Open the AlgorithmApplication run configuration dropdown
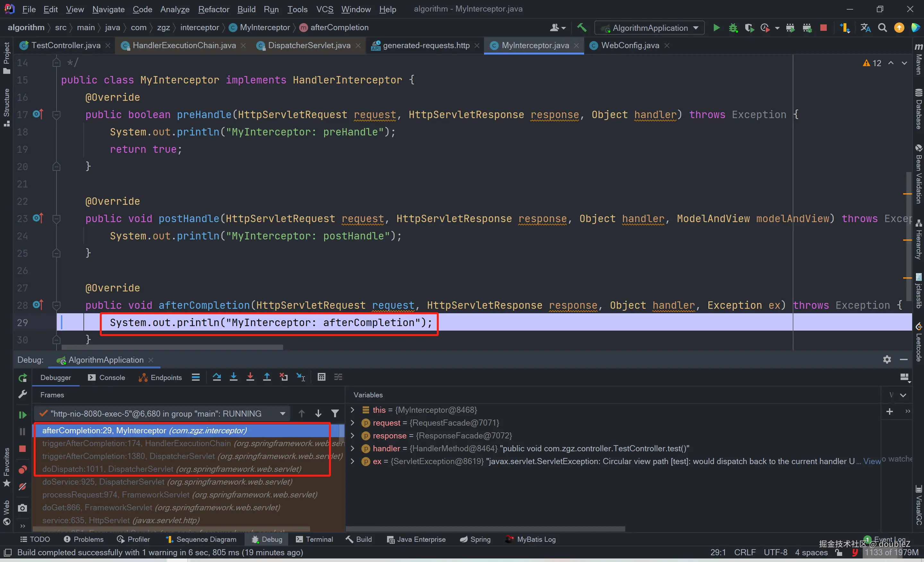 click(x=650, y=28)
